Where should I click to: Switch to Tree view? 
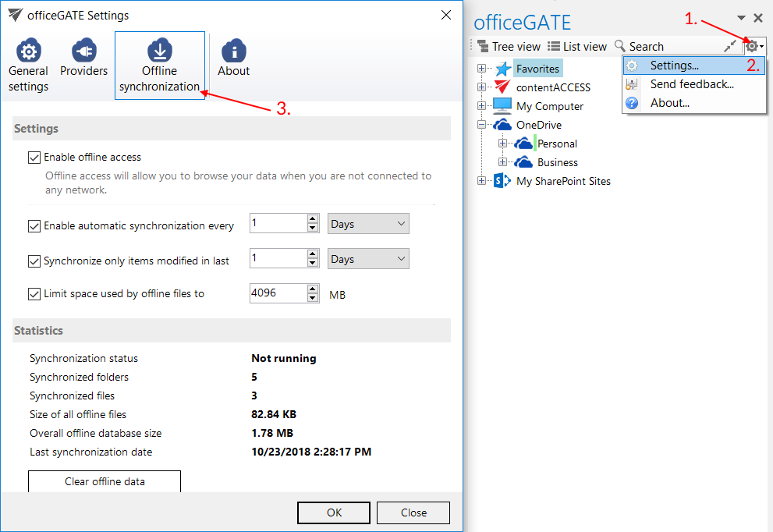tap(509, 47)
